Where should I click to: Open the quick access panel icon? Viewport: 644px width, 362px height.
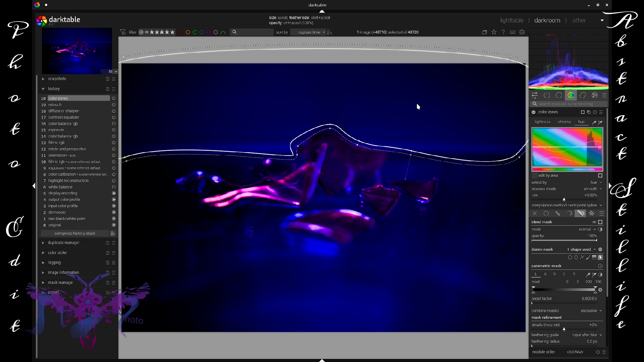point(535,95)
